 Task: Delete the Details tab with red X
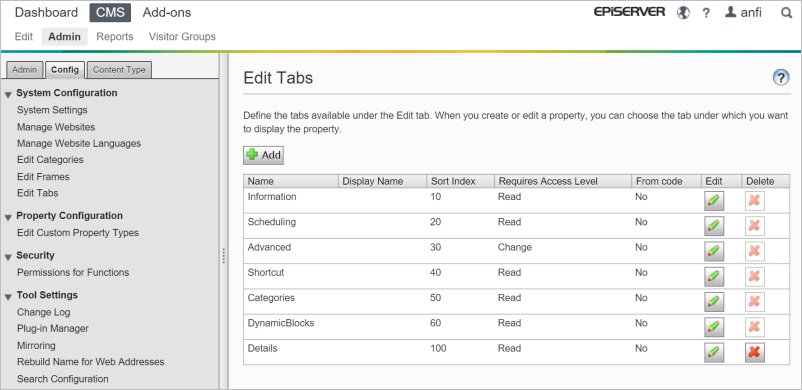tap(754, 352)
